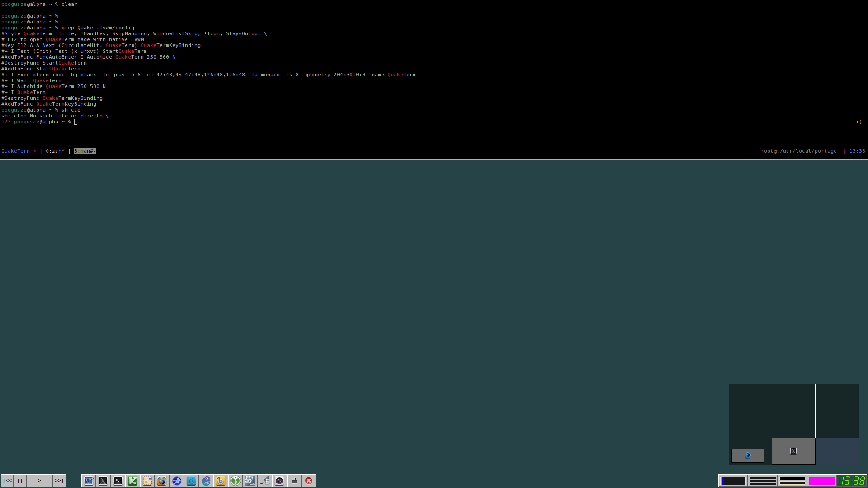Click the 'grep Quake .fvwm/config' command text

click(x=98, y=28)
